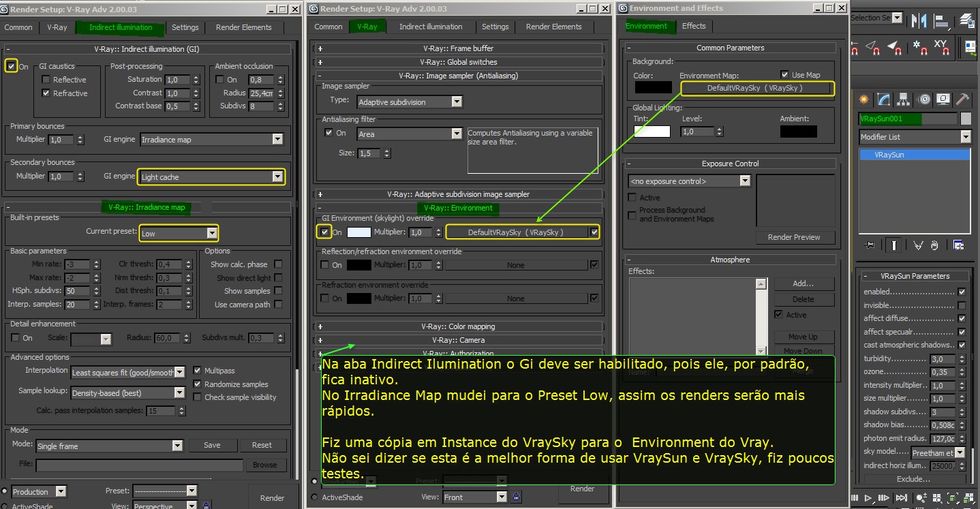Screen dimensions: 980x509
Task: Open Render Elements tab in left window
Action: 243,27
